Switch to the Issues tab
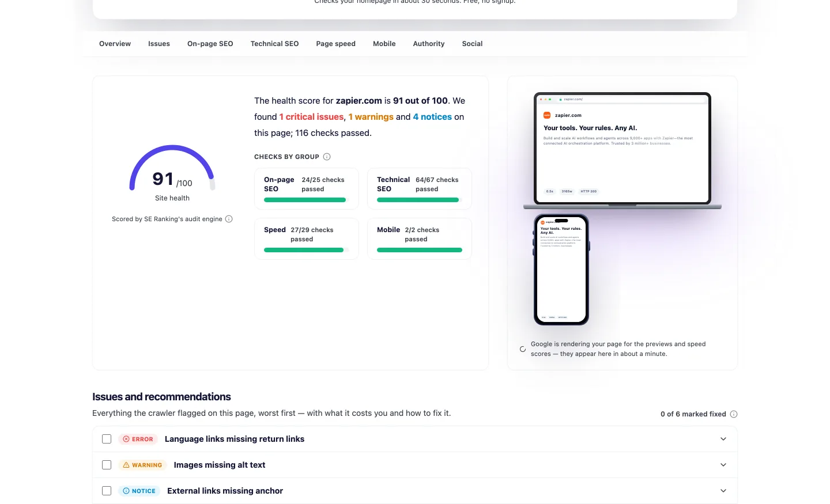 pos(159,44)
